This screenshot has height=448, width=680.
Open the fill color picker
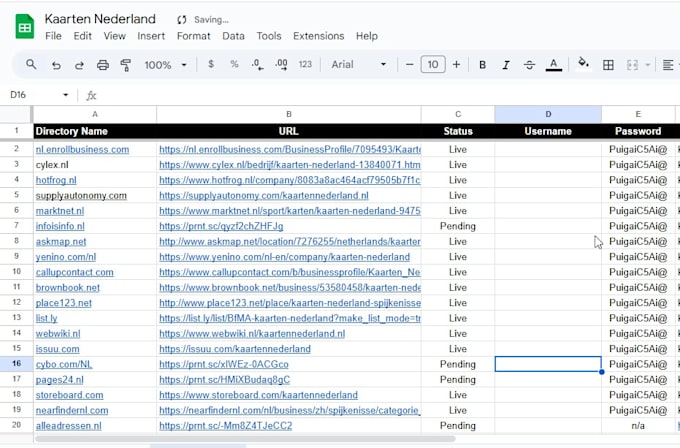584,63
